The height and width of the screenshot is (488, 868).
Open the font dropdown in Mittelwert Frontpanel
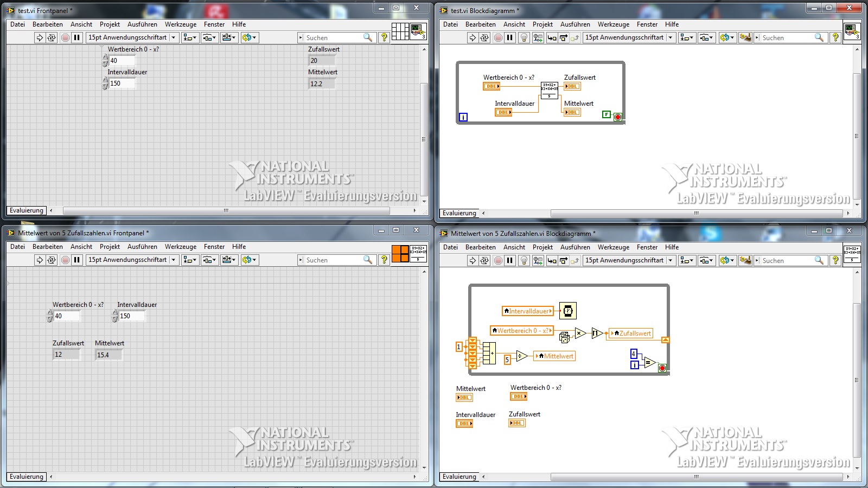[x=132, y=260]
